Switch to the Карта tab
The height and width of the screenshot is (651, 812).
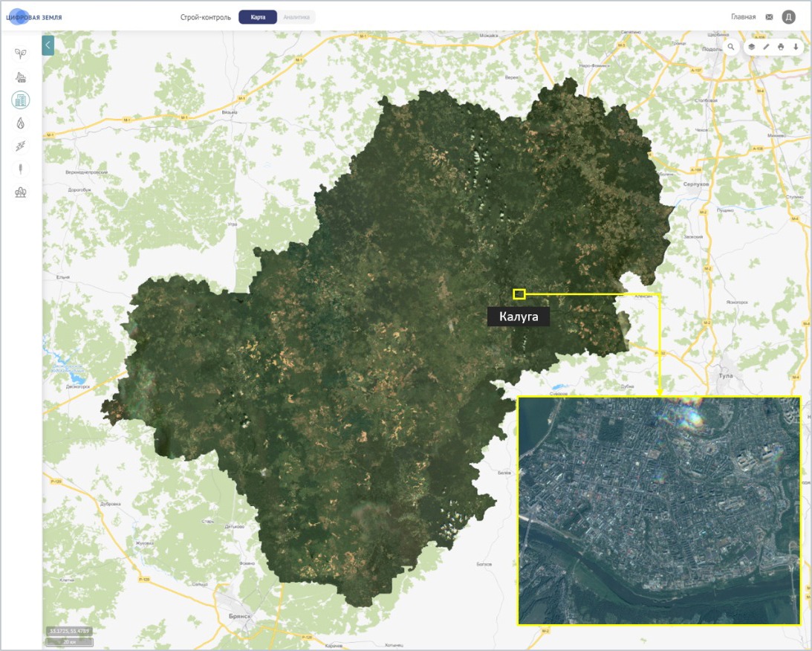258,17
